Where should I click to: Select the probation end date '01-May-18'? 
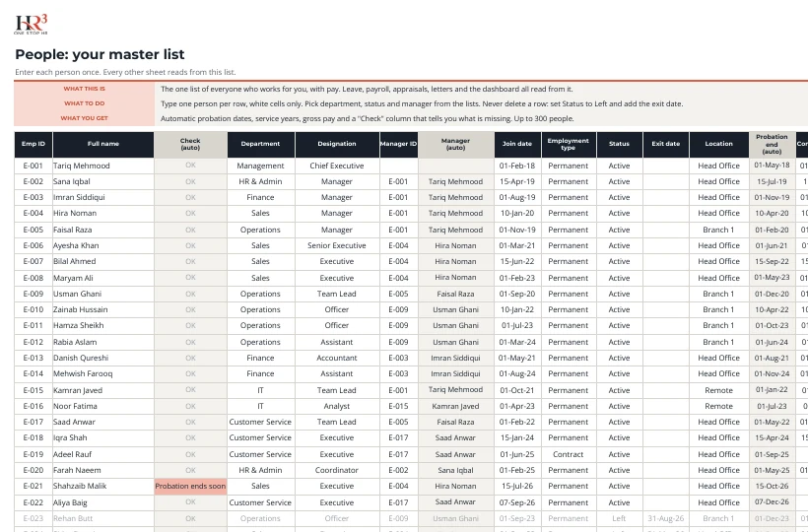(x=772, y=166)
